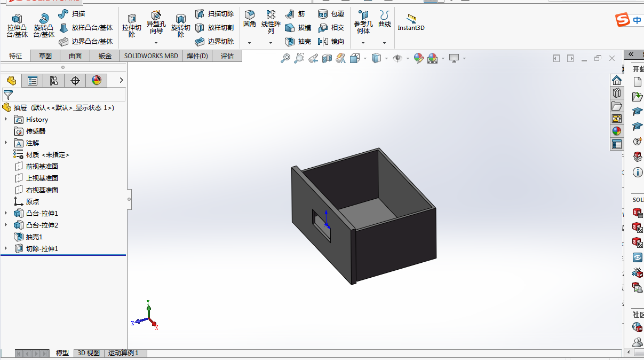
Task: Click the Section View icon
Action: pyautogui.click(x=327, y=58)
